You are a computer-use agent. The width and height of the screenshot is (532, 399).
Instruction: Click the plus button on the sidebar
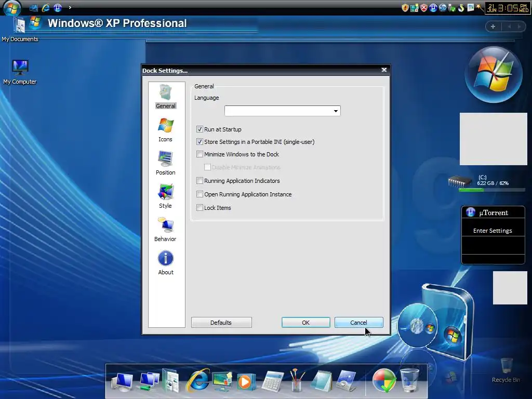[493, 26]
